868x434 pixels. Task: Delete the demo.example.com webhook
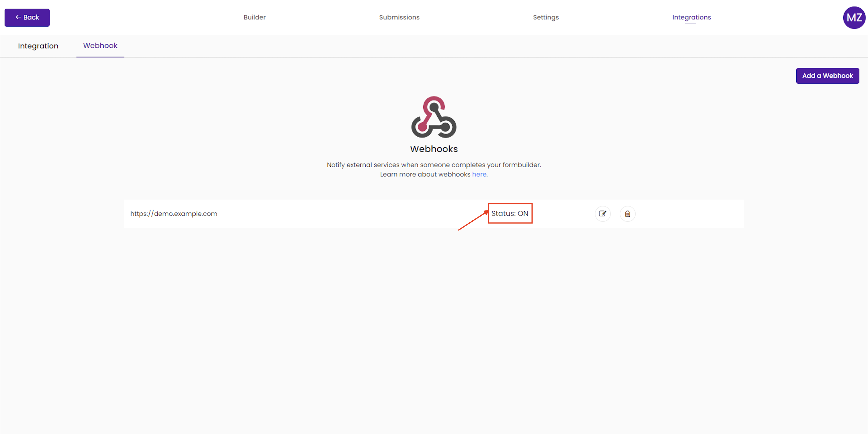pos(627,213)
